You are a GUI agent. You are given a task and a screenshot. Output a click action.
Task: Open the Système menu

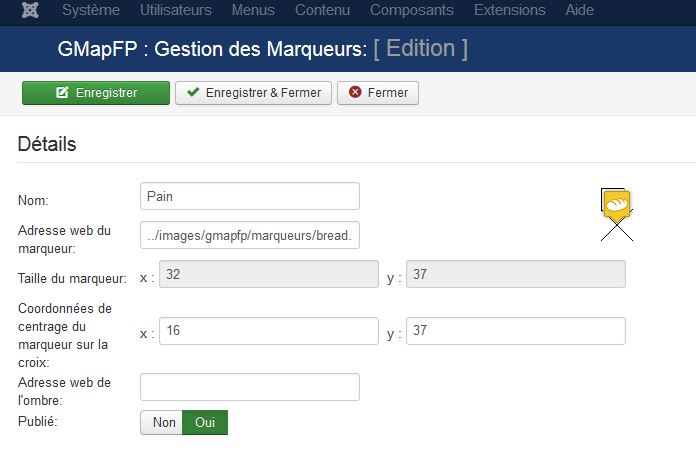pyautogui.click(x=91, y=10)
